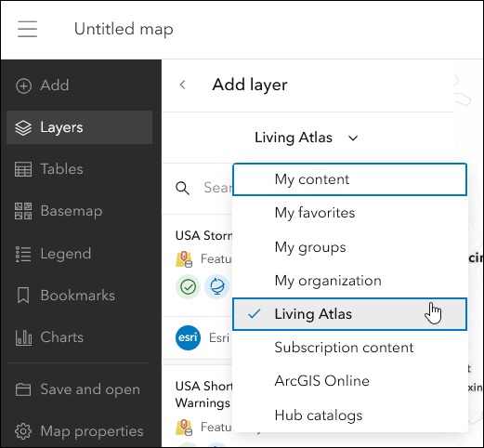
Task: Click the Bookmarks label in sidebar
Action: (x=78, y=296)
